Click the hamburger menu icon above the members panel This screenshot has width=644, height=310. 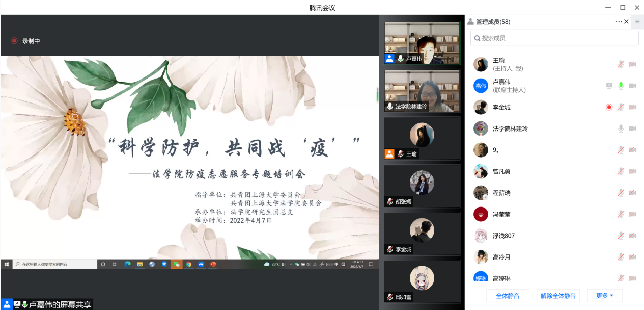[637, 21]
